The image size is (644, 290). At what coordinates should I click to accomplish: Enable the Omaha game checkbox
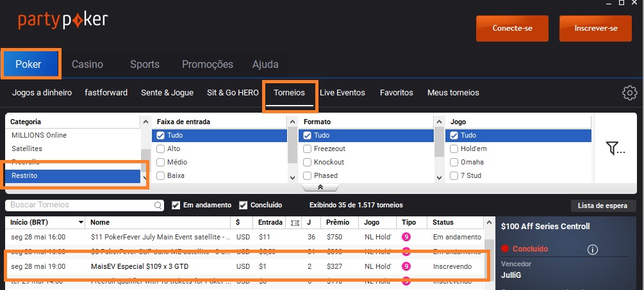pos(454,163)
